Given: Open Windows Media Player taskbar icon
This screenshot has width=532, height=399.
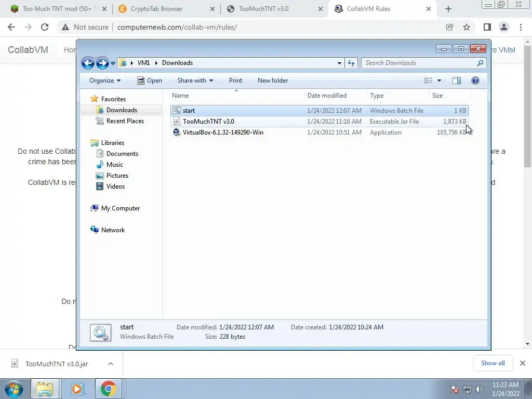Looking at the screenshot, I should [x=77, y=389].
